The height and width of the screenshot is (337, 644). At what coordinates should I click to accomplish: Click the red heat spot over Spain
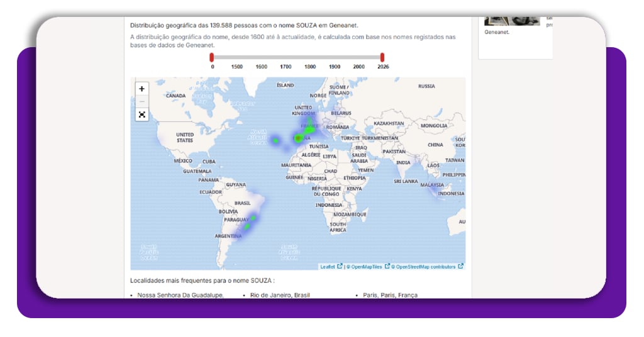(298, 139)
